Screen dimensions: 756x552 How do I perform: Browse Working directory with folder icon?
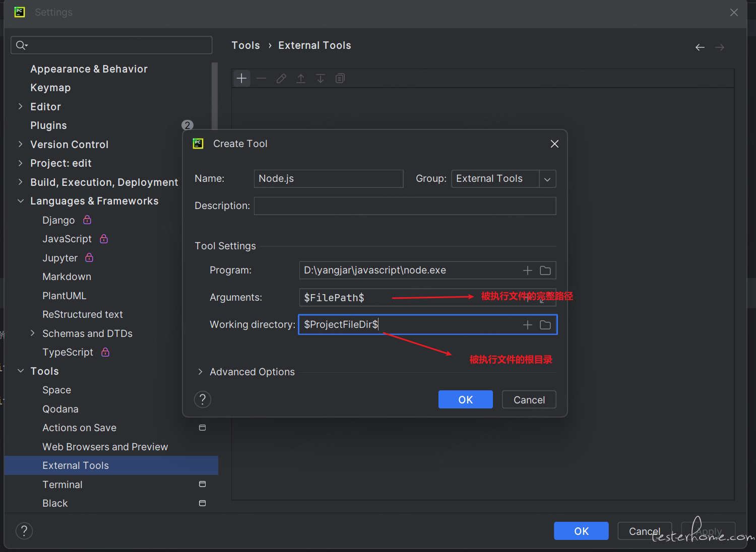click(x=545, y=325)
